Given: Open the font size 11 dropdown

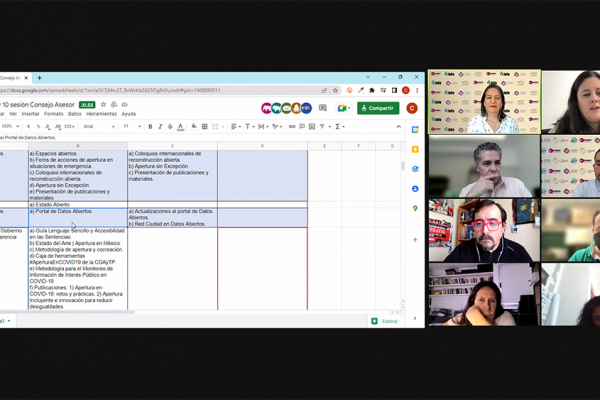Looking at the screenshot, I should (x=132, y=126).
